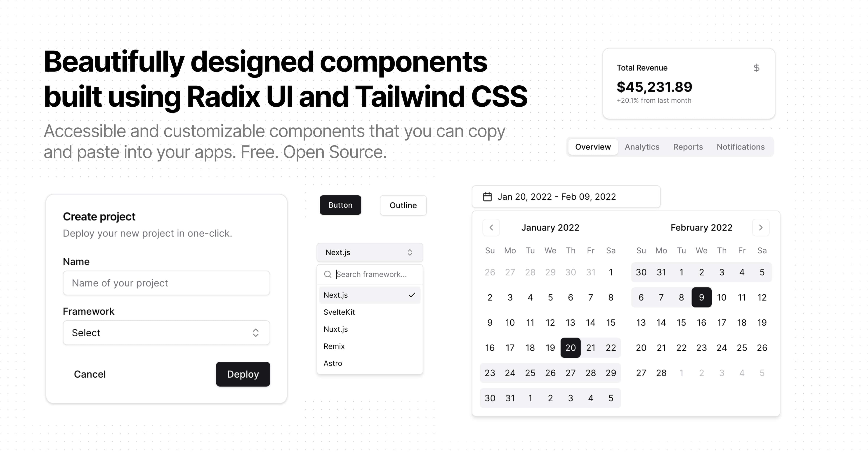Toggle the Outline button style
The image size is (868, 454).
402,205
